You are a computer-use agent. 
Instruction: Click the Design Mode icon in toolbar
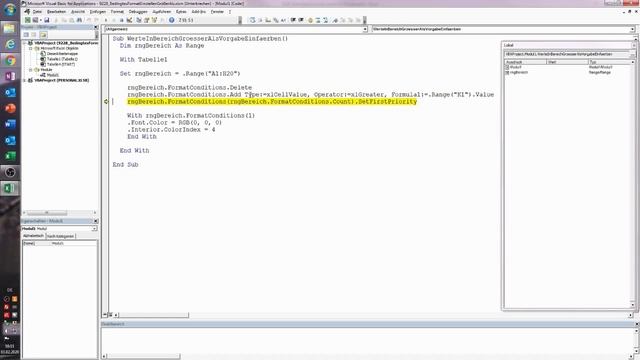129,20
